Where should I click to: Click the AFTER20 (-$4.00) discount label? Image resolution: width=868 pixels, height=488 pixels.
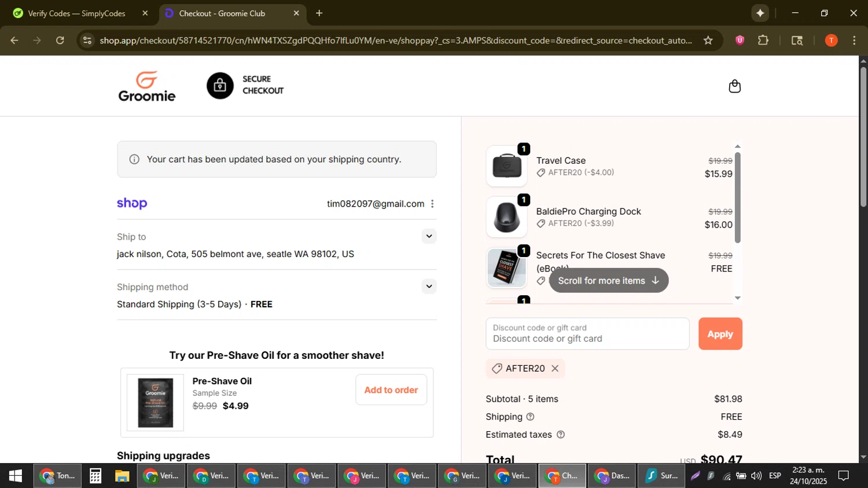click(x=581, y=173)
